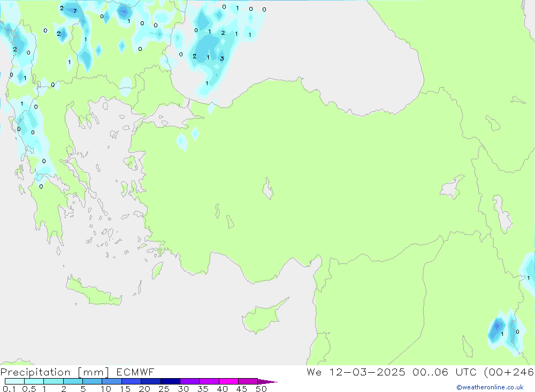Screen dimensions: 535x392
Task: Click the 35–40 mm legend color box
Action: pyautogui.click(x=209, y=381)
